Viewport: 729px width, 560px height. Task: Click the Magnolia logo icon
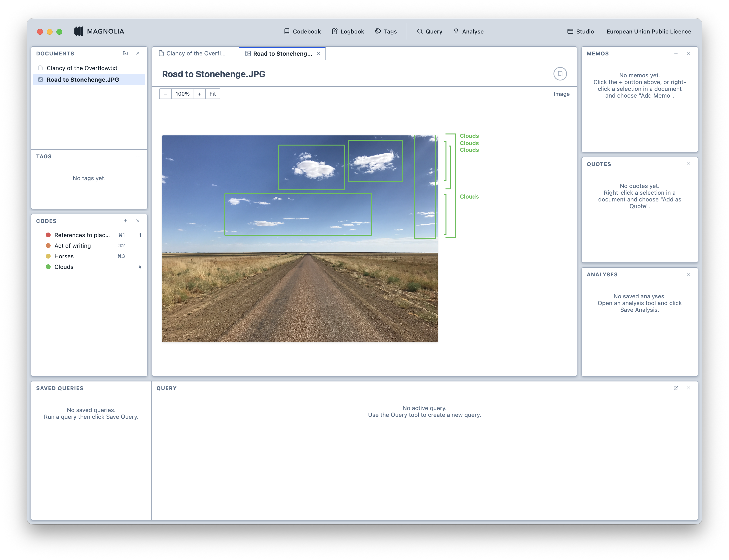point(78,31)
